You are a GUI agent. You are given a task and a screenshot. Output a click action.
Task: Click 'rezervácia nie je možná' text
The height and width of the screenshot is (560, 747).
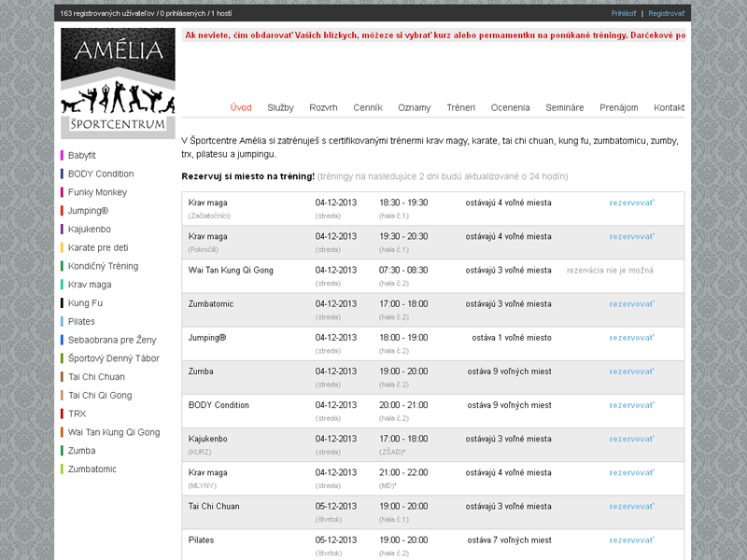click(610, 271)
